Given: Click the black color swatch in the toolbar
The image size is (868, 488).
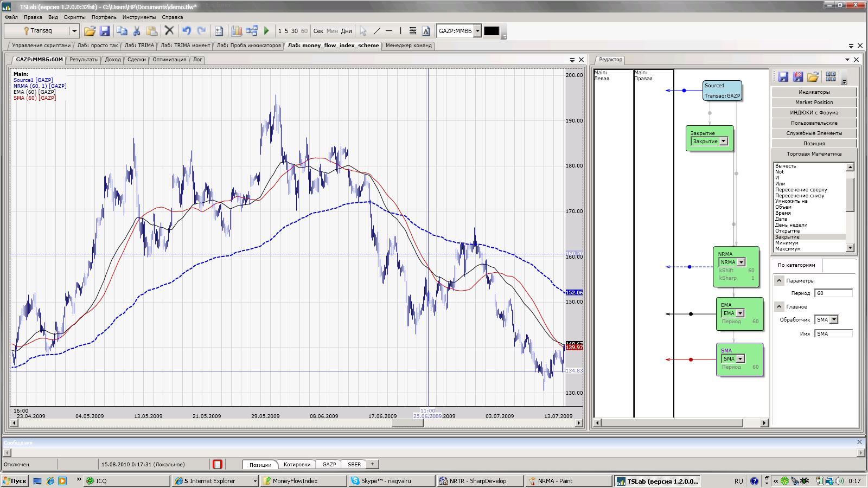Looking at the screenshot, I should (491, 31).
